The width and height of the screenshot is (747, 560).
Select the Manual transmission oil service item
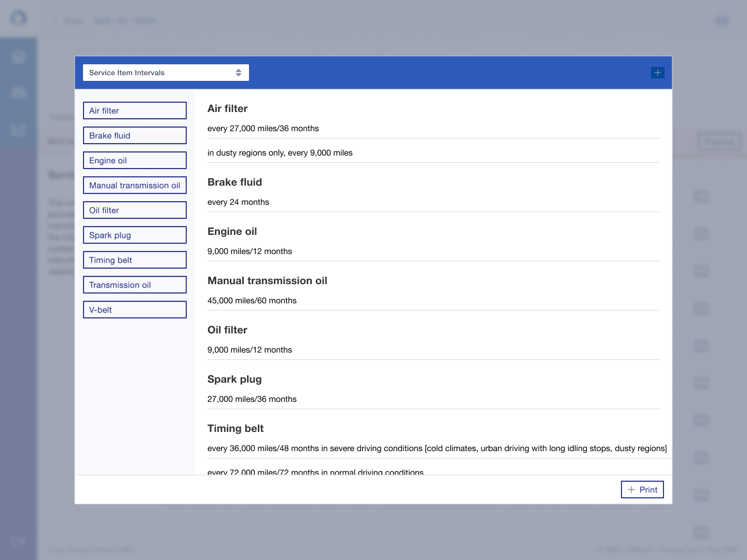pyautogui.click(x=134, y=185)
